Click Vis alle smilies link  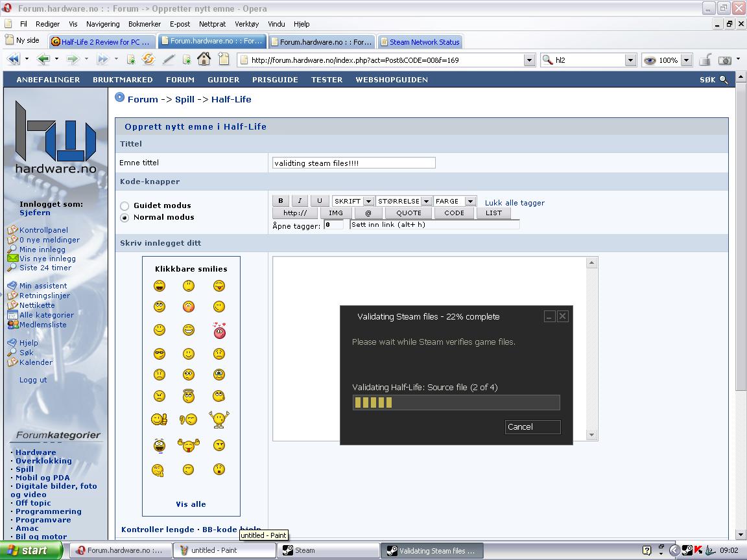(x=191, y=504)
